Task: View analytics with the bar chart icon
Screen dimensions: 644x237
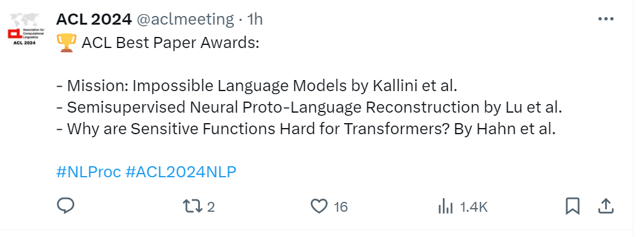Action: [445, 207]
